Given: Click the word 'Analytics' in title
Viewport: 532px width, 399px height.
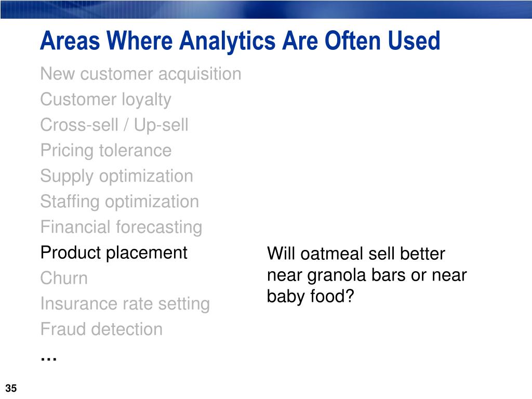Looking at the screenshot, I should pos(228,42).
